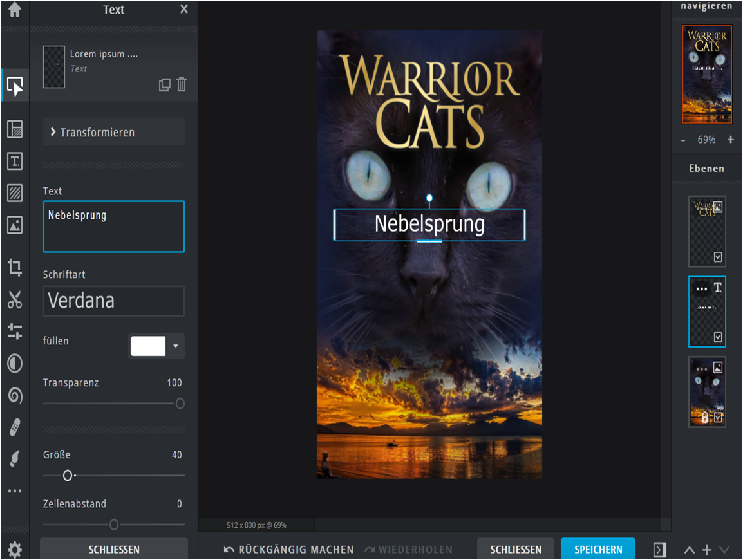Select the Crop tool

pos(15,267)
